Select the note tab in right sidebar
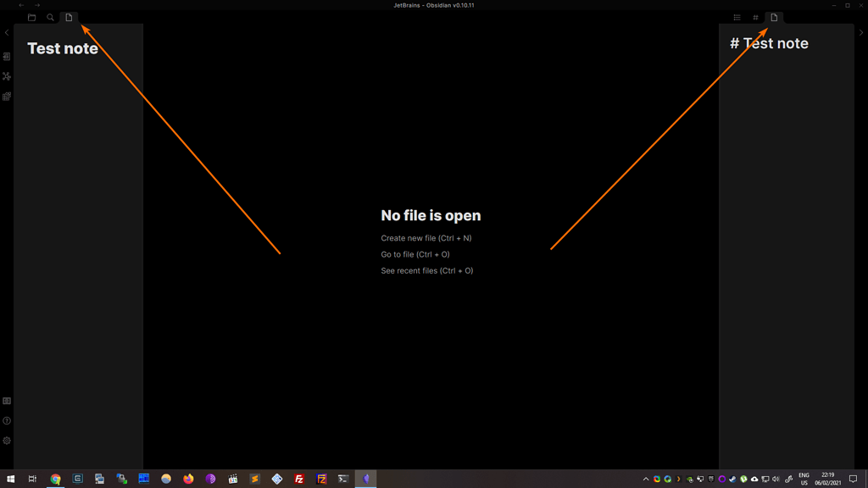This screenshot has height=488, width=868. coord(774,17)
